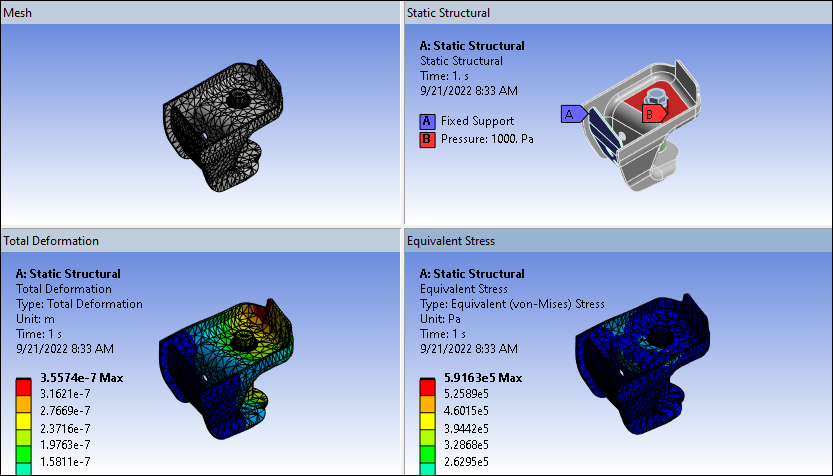Activate the Static Structural viewport title bar
The width and height of the screenshot is (833, 476).
(x=618, y=13)
